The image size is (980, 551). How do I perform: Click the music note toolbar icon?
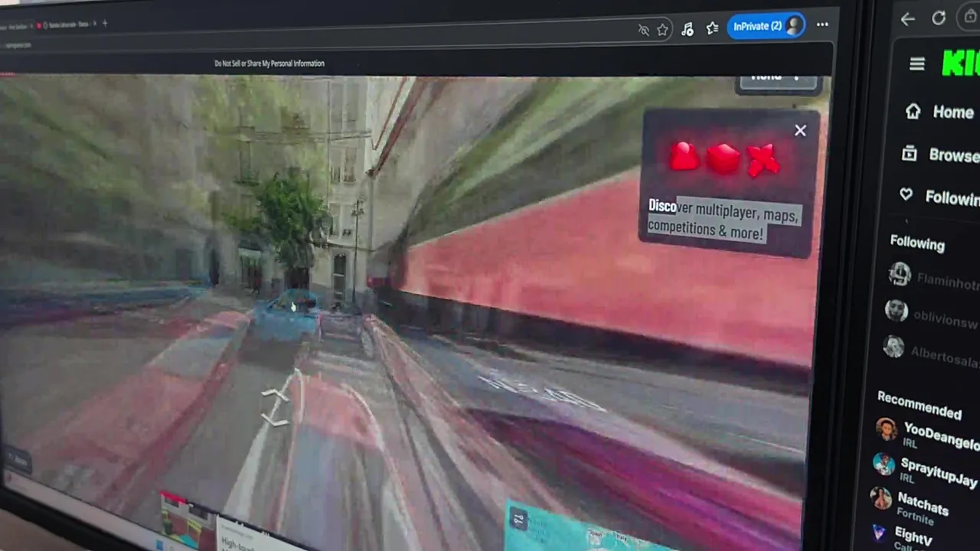[688, 28]
